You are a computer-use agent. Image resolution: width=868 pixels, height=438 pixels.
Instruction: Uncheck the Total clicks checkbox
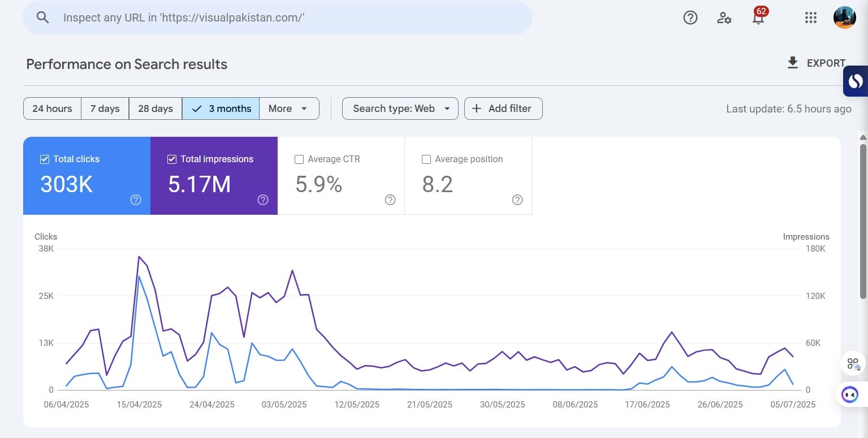coord(45,159)
